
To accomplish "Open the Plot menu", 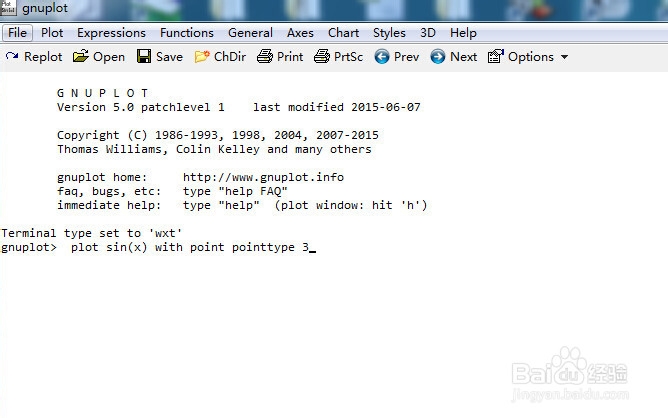I will [x=52, y=32].
